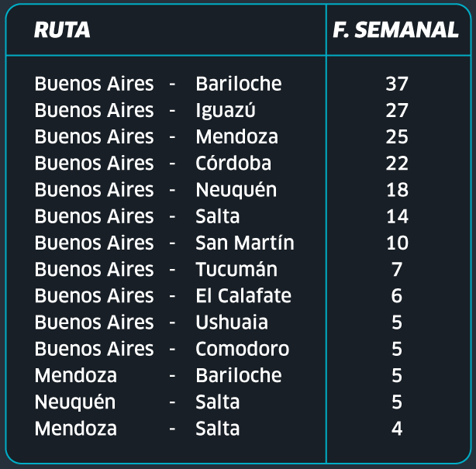Click the El Calafate destination
This screenshot has height=469, width=476.
pos(243,295)
